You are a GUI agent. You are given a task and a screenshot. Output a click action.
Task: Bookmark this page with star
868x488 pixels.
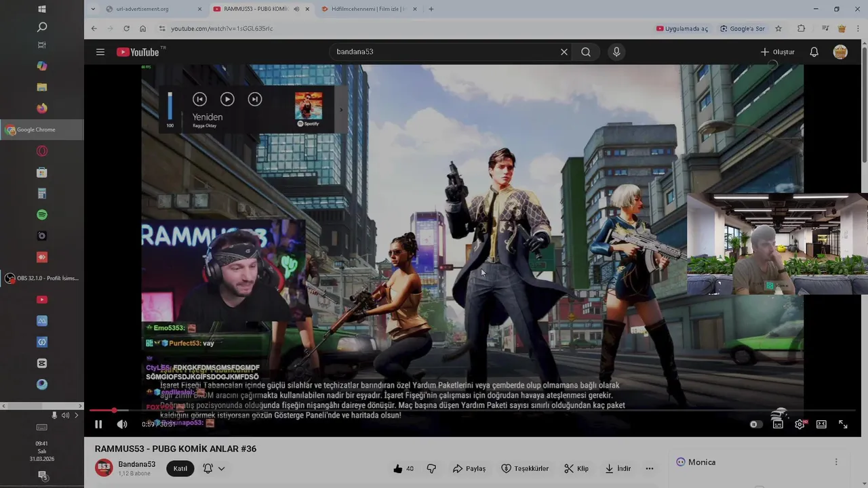click(x=778, y=28)
